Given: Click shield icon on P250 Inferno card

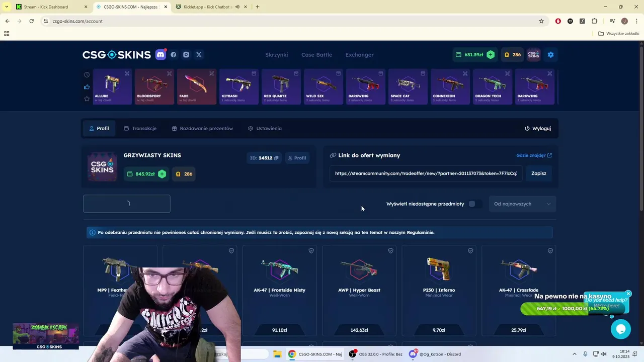Looking at the screenshot, I should pos(470,250).
